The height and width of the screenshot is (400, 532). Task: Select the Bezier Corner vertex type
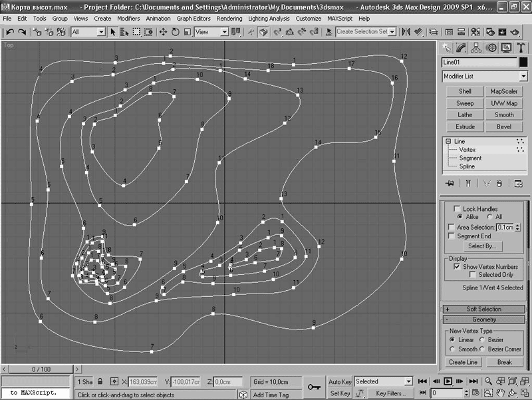481,349
